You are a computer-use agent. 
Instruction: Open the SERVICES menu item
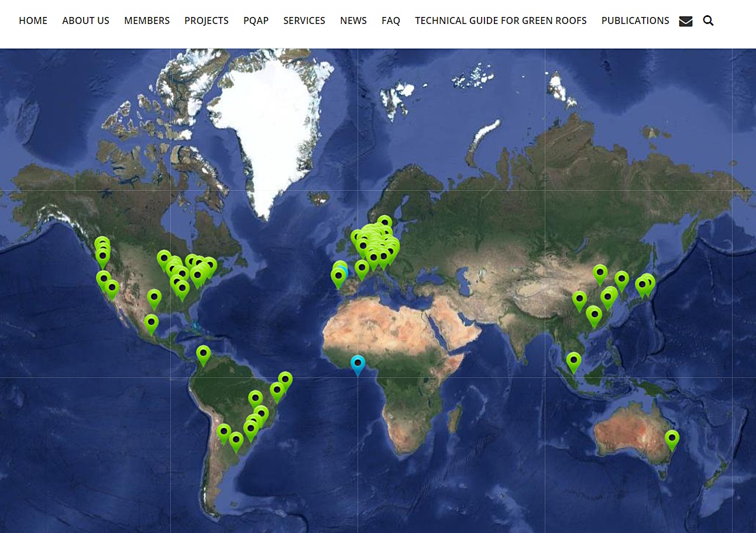tap(304, 20)
